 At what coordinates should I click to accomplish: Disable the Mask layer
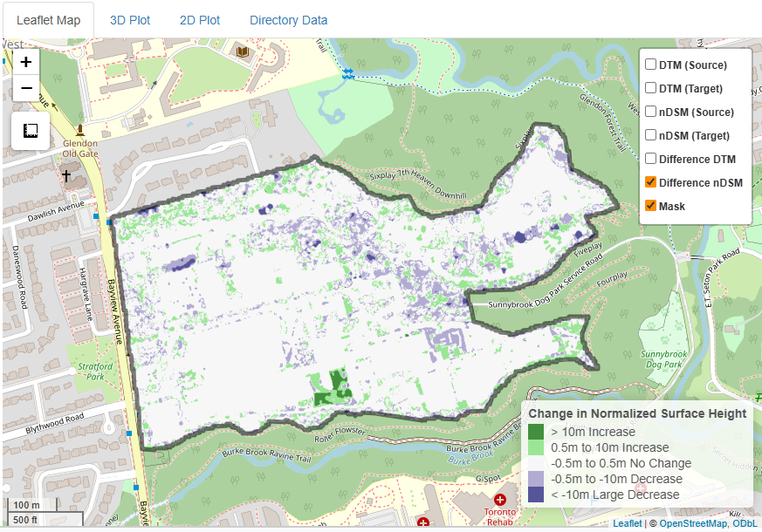pos(649,206)
